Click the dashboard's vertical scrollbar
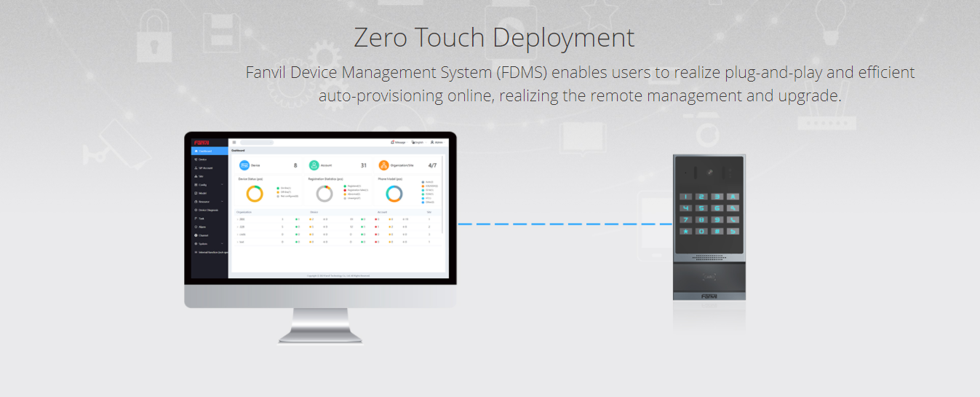This screenshot has height=397, width=980. click(x=442, y=194)
